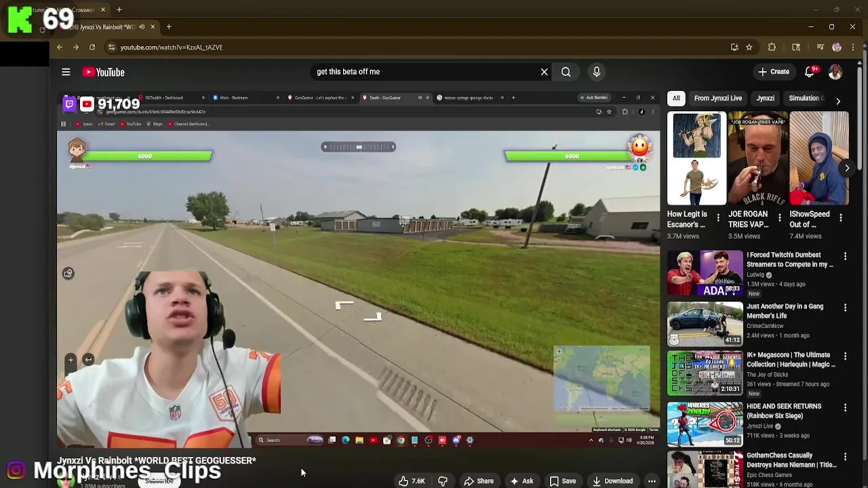
Task: Open the Chrome three-dot menu
Action: (x=853, y=47)
